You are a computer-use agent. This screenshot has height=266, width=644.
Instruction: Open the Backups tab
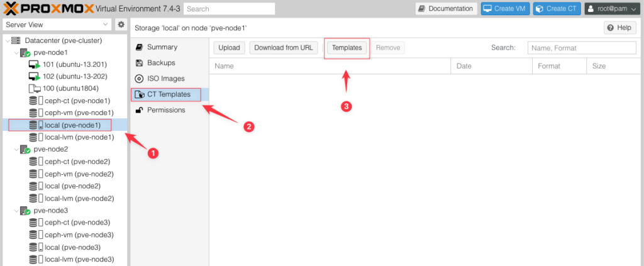pyautogui.click(x=170, y=63)
